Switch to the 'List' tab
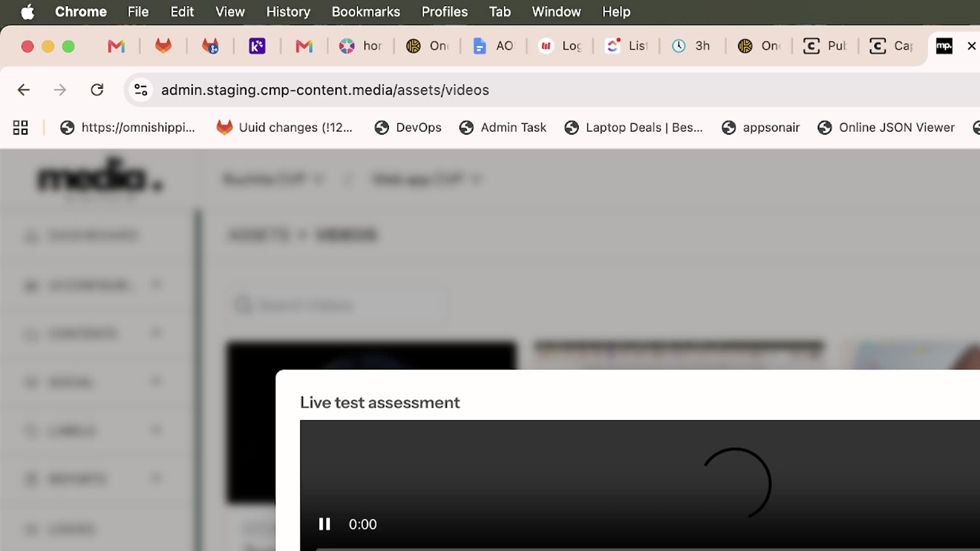Viewport: 980px width, 551px height. (626, 46)
